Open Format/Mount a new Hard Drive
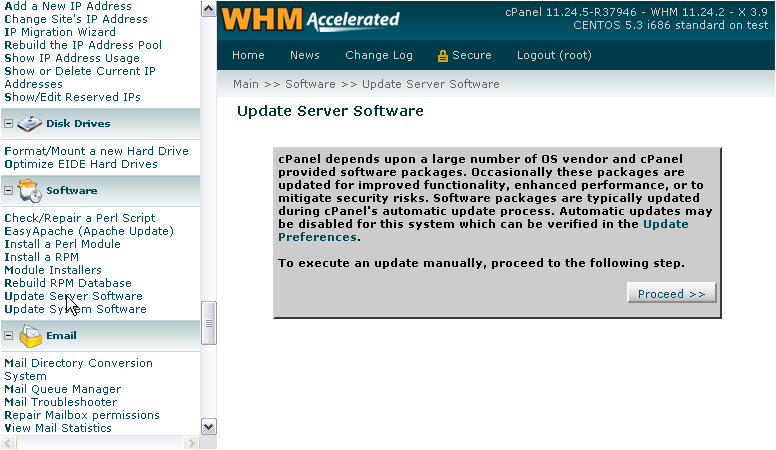This screenshot has width=776, height=450. (x=97, y=151)
